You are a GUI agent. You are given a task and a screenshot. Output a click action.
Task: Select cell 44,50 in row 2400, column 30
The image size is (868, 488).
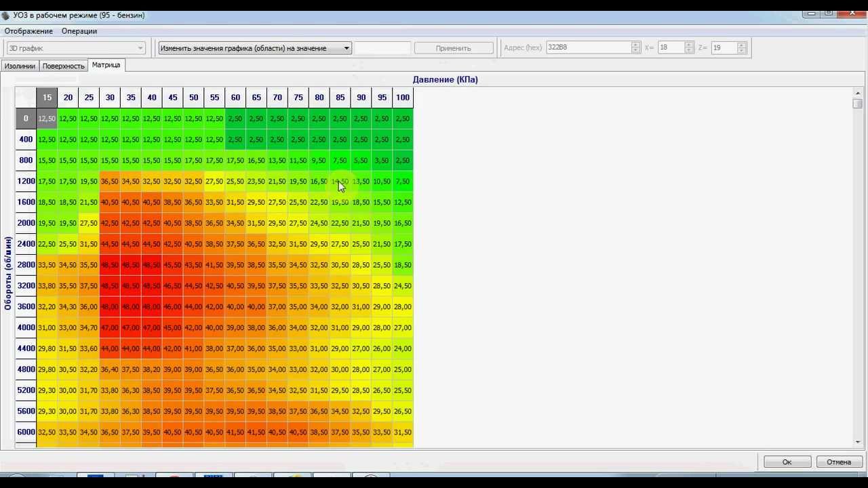pos(110,244)
